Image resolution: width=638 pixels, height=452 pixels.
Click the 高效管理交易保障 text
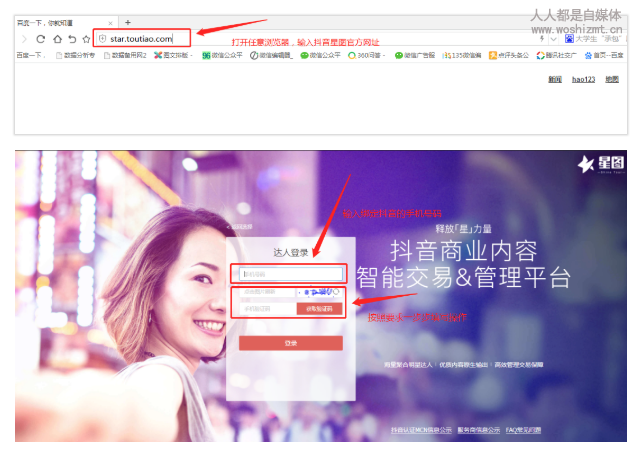point(519,365)
